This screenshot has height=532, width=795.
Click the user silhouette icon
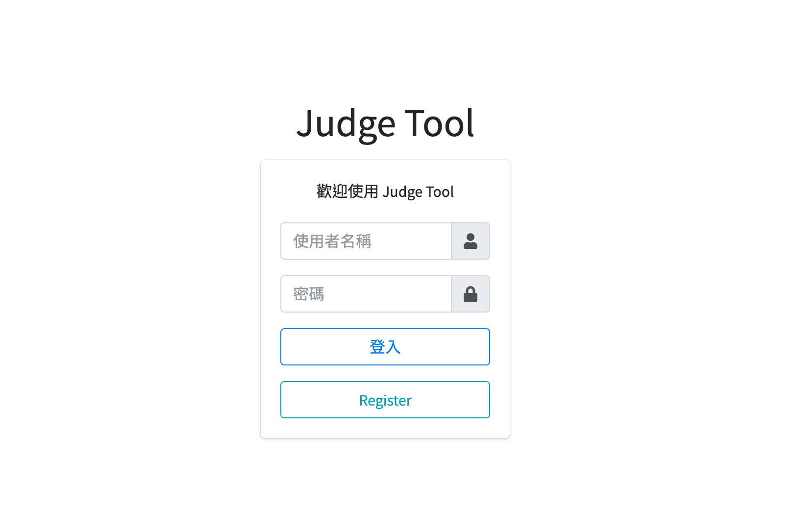click(471, 241)
